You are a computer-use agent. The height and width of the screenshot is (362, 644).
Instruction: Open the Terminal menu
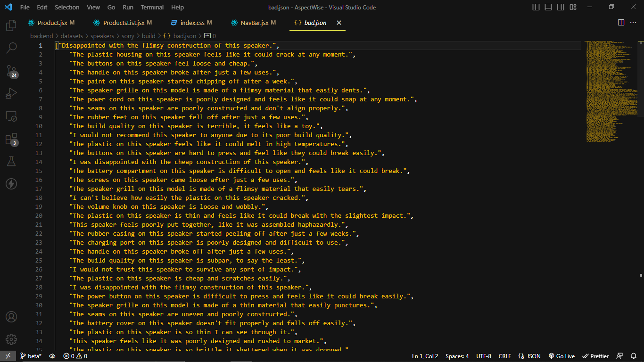[152, 8]
